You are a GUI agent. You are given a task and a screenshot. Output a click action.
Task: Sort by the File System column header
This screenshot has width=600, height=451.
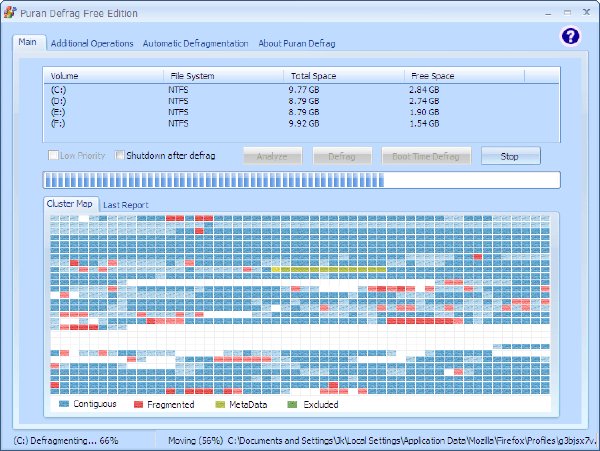point(223,76)
